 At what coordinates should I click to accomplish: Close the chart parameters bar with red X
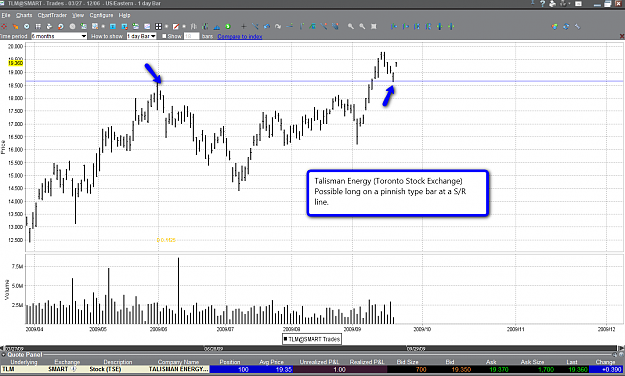point(621,36)
